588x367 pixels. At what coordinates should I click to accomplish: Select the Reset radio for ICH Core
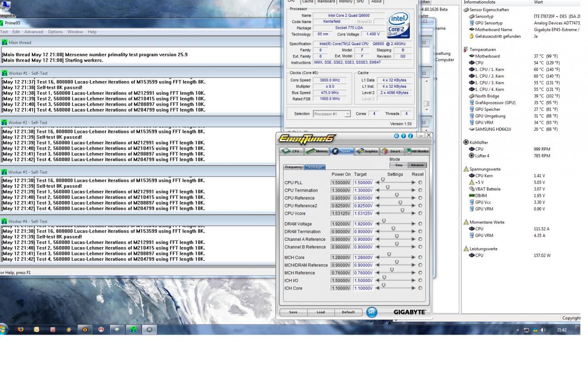tap(420, 288)
